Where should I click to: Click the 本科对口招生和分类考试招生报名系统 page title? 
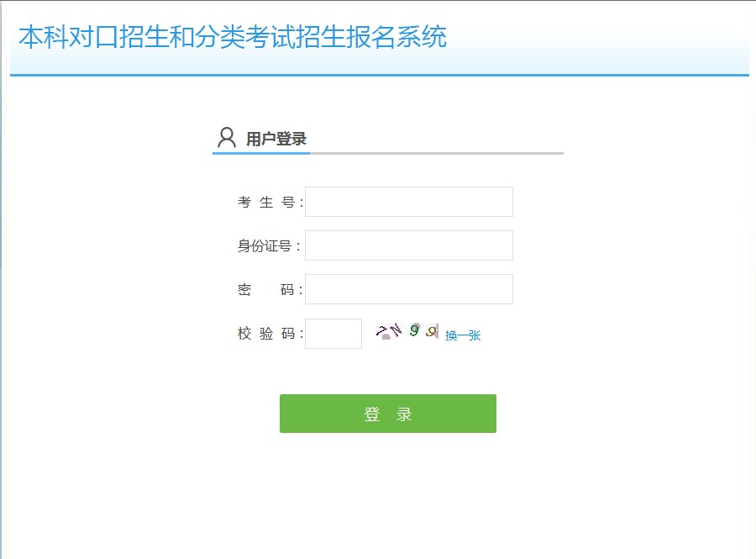(233, 38)
